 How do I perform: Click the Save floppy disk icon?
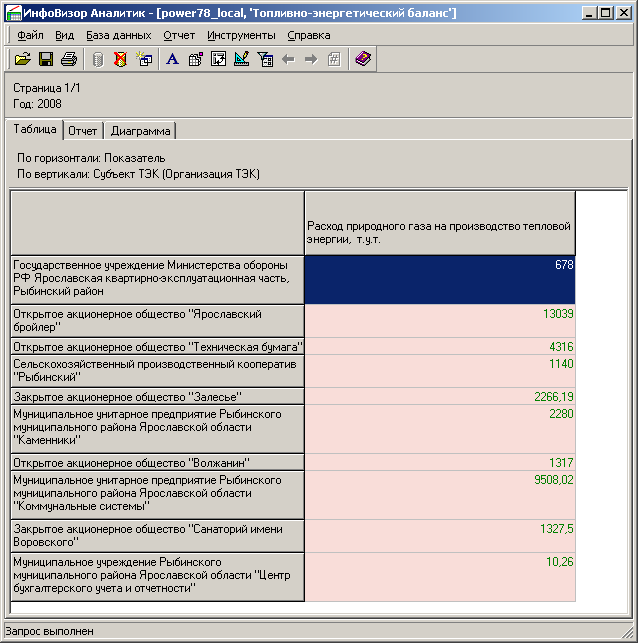46,59
